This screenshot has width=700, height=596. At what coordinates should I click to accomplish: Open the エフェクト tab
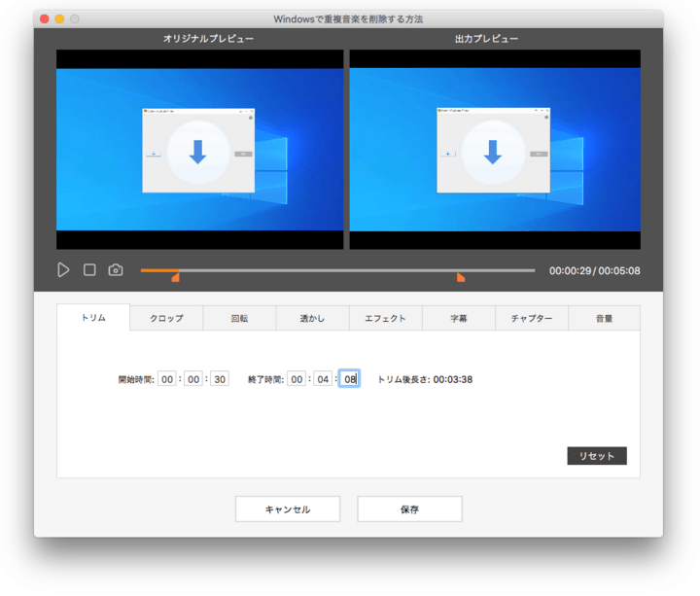pyautogui.click(x=386, y=318)
